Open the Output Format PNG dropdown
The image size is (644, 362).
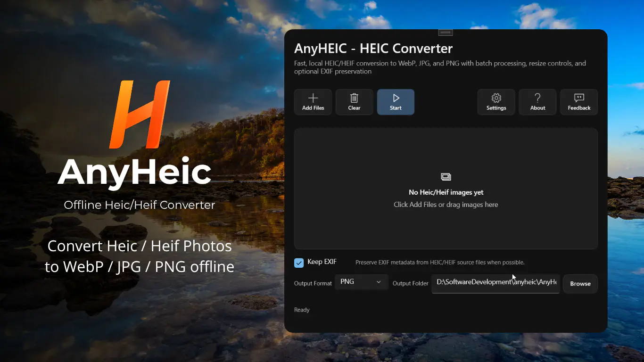[x=362, y=282]
